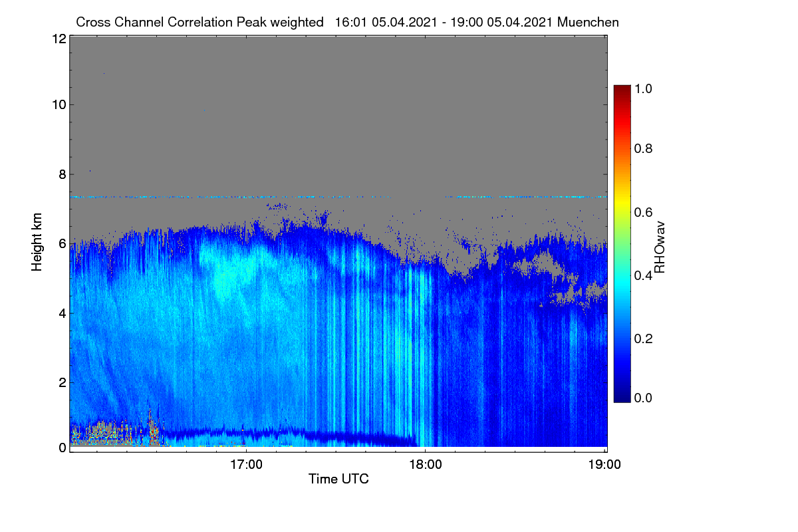The image size is (798, 532).
Task: Click the 19:00 time tick label
Action: tap(604, 464)
